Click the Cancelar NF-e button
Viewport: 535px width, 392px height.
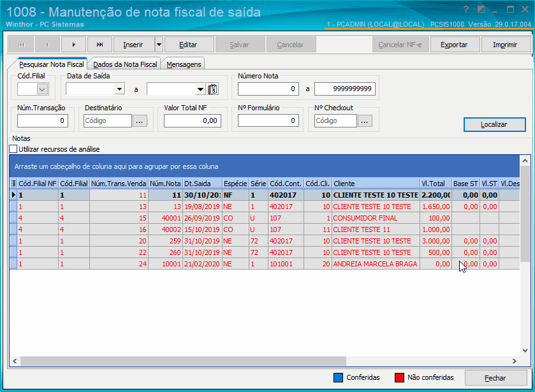pyautogui.click(x=400, y=45)
